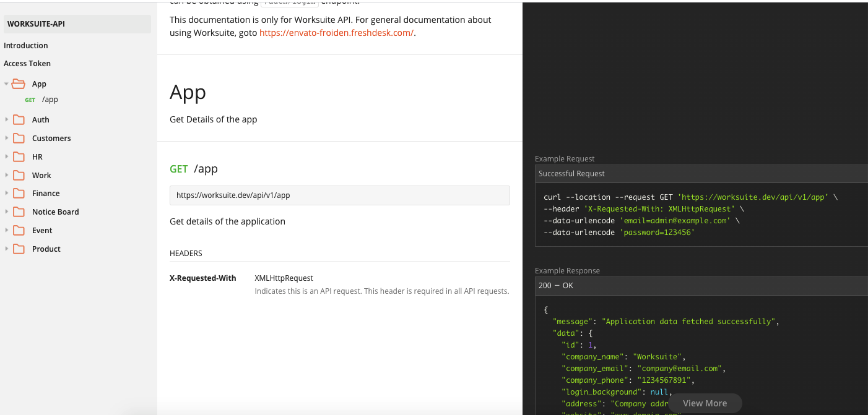Open the Successful Request example dropdown
This screenshot has height=415, width=868.
[x=701, y=174]
